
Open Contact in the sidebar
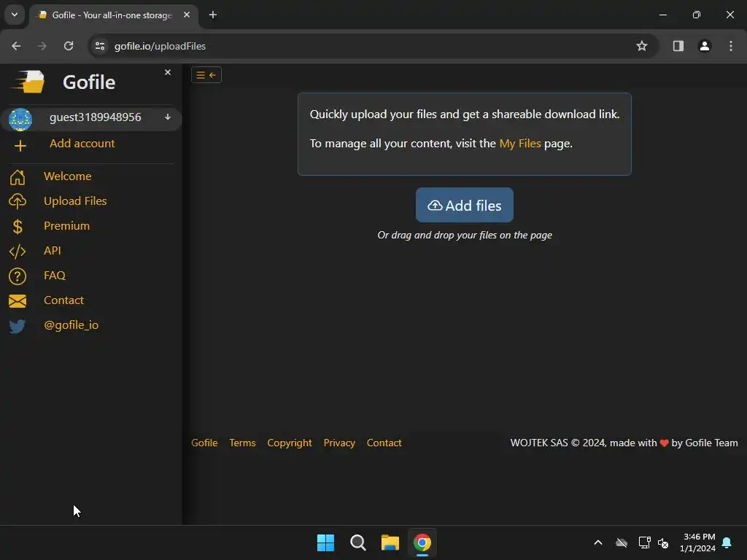(64, 300)
